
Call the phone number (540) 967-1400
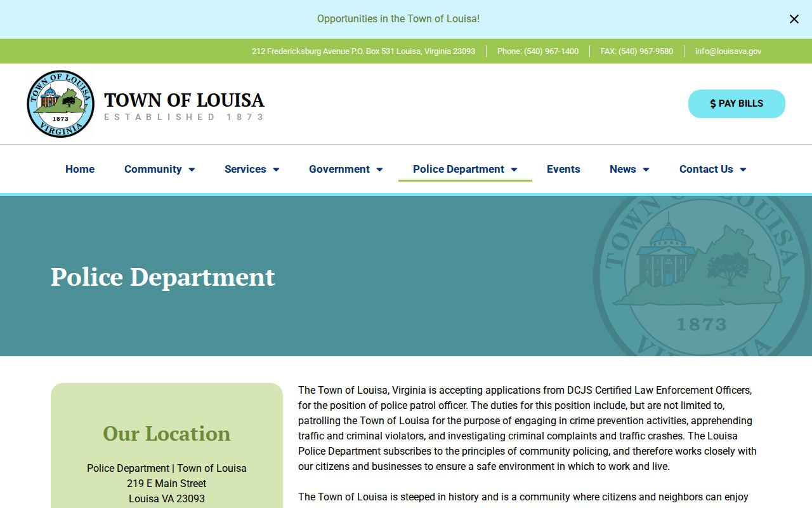point(538,51)
